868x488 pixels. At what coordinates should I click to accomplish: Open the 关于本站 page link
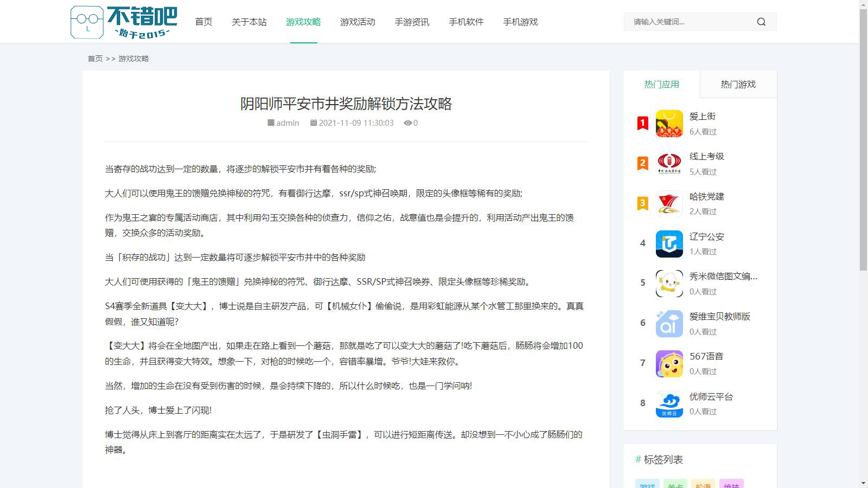tap(249, 22)
